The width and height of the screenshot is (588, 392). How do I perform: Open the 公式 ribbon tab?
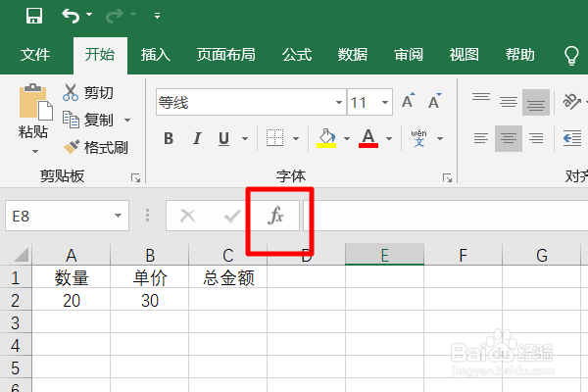pos(297,55)
